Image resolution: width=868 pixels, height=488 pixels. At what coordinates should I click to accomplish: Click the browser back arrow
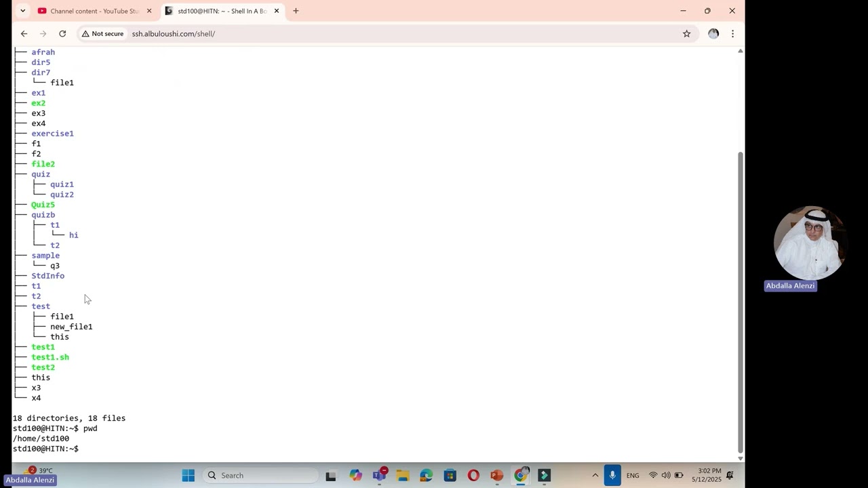pos(24,33)
